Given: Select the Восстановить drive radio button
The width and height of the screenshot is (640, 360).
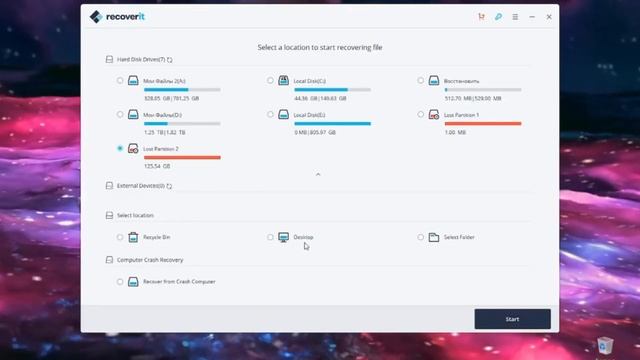Looking at the screenshot, I should pyautogui.click(x=420, y=80).
